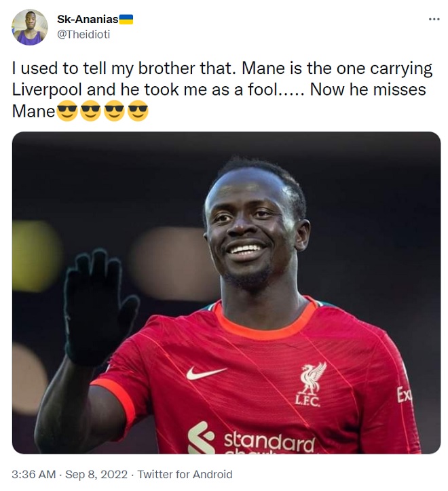
Task: Open the Twitter for Android source link
Action: point(185,474)
